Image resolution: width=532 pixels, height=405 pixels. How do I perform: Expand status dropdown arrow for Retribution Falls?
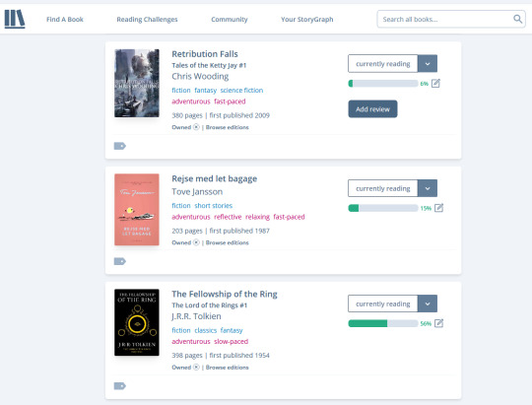click(x=428, y=64)
